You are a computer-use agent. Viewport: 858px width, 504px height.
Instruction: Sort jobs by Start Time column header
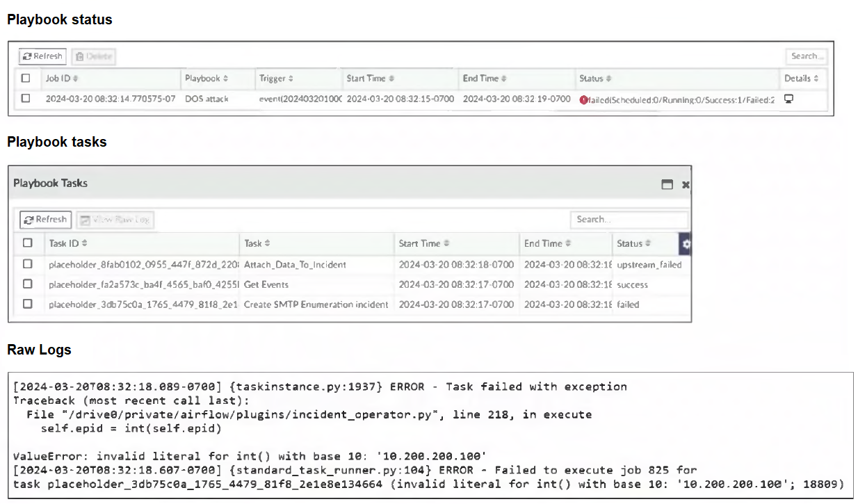370,79
